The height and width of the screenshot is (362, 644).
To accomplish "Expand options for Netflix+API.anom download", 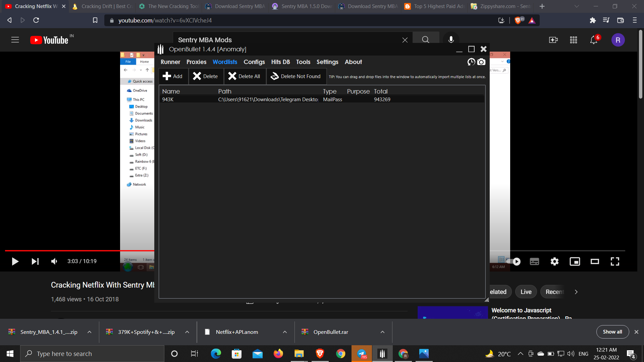I will coord(285,332).
